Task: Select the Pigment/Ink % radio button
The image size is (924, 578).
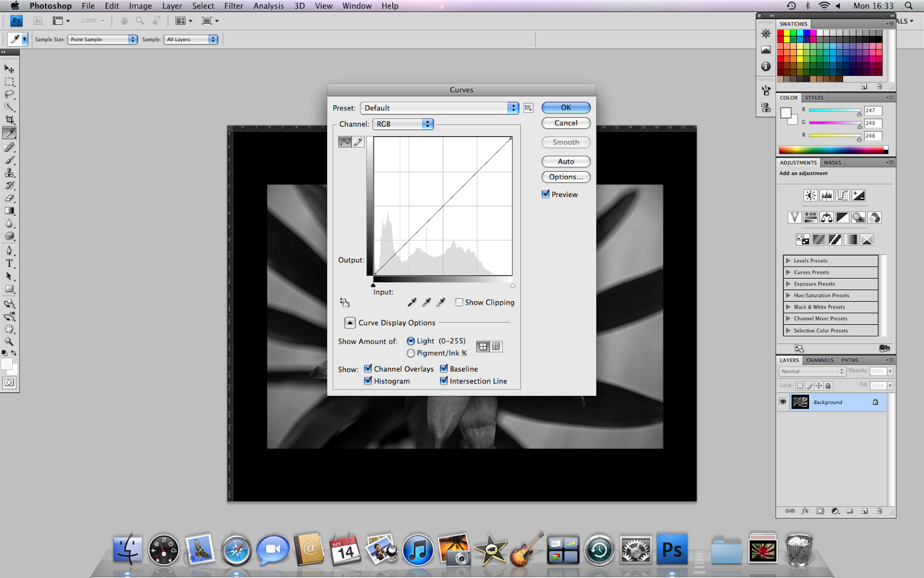Action: point(411,353)
